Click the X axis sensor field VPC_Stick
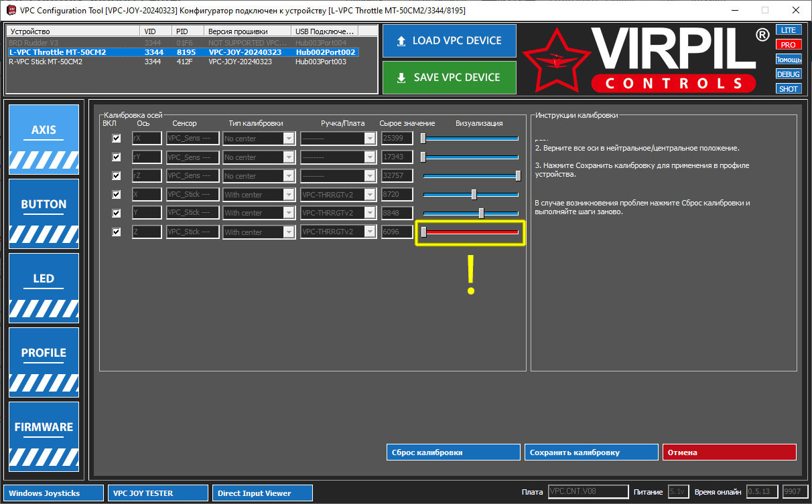This screenshot has height=504, width=812. [192, 195]
